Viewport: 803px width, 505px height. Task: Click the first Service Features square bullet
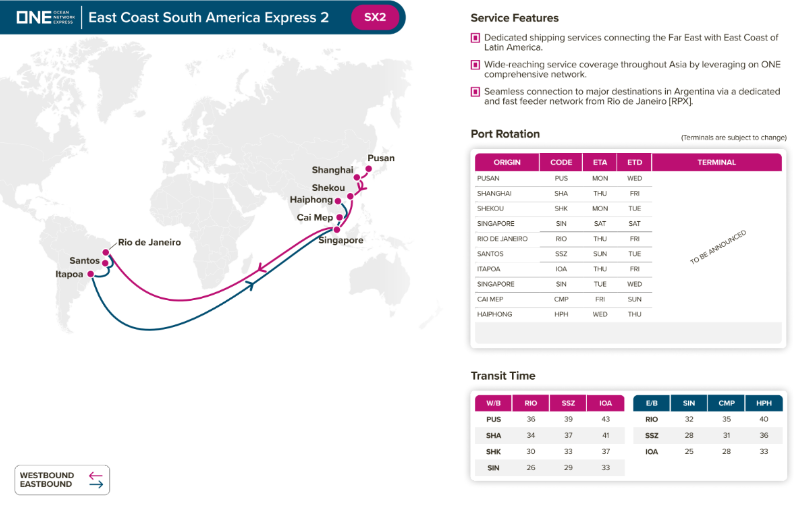[475, 37]
